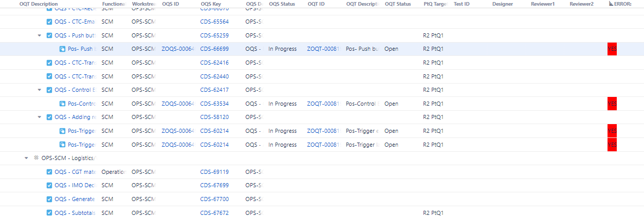Open issue link CDS-62417
644x219 pixels.
pyautogui.click(x=214, y=90)
